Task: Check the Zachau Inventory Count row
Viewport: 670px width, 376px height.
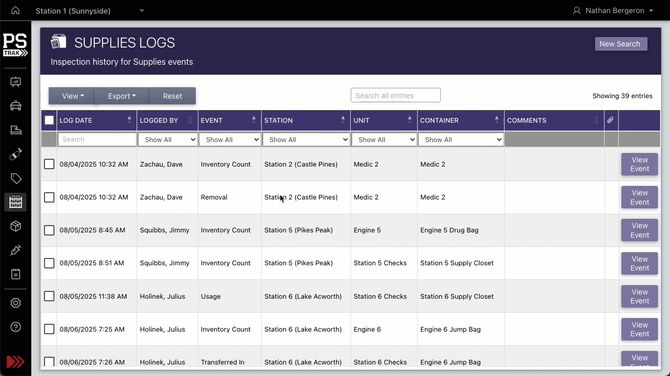Action: click(x=49, y=164)
